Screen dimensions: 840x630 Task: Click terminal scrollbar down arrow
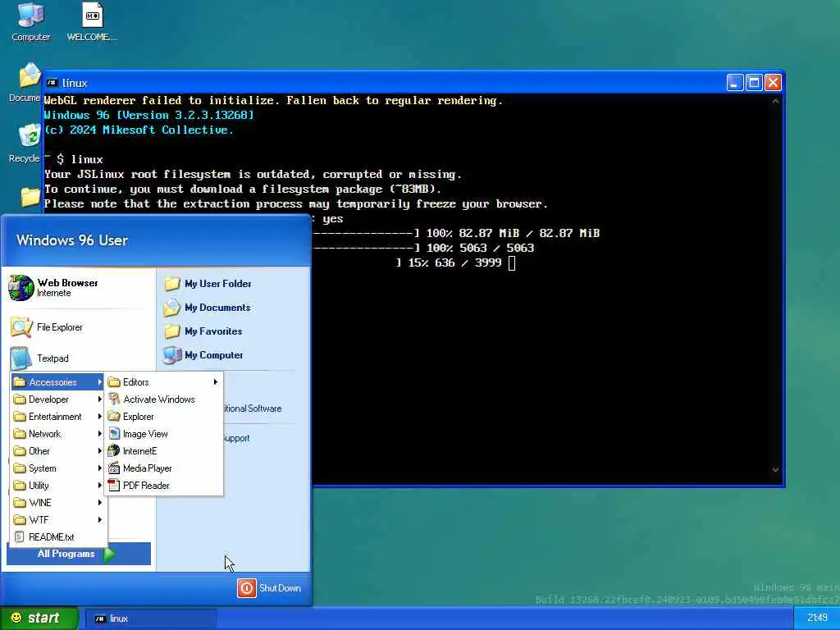[774, 470]
